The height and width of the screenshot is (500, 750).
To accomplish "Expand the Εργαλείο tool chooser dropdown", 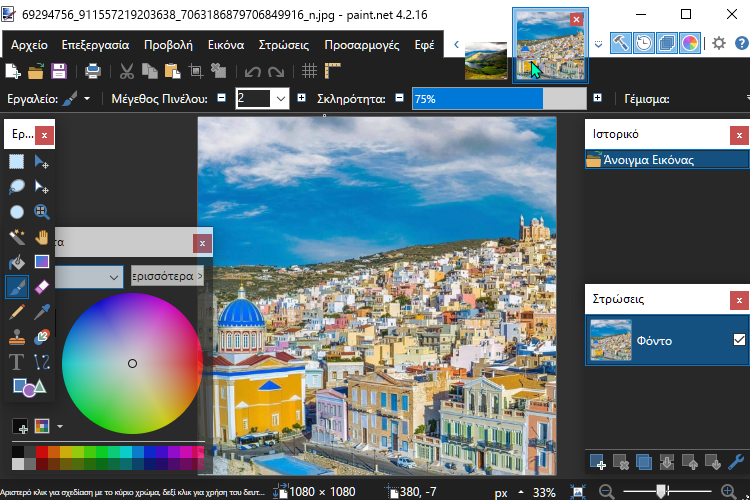I will (87, 99).
